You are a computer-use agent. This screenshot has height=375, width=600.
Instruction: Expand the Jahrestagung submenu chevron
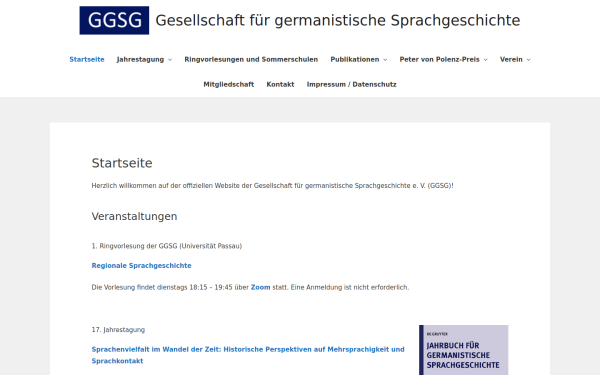170,60
